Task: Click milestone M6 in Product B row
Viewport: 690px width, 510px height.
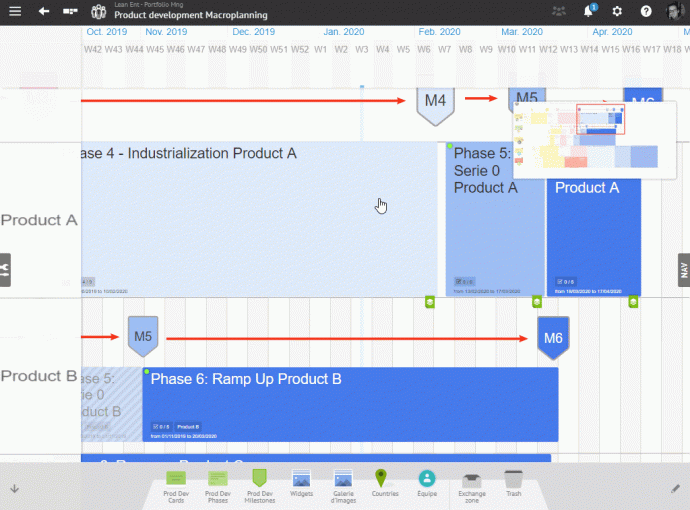Action: coord(553,338)
